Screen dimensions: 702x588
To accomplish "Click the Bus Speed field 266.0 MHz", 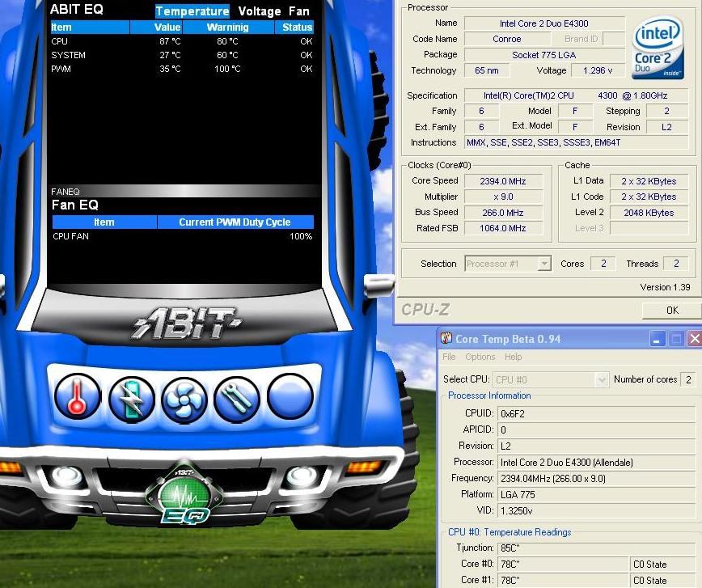I will point(503,213).
